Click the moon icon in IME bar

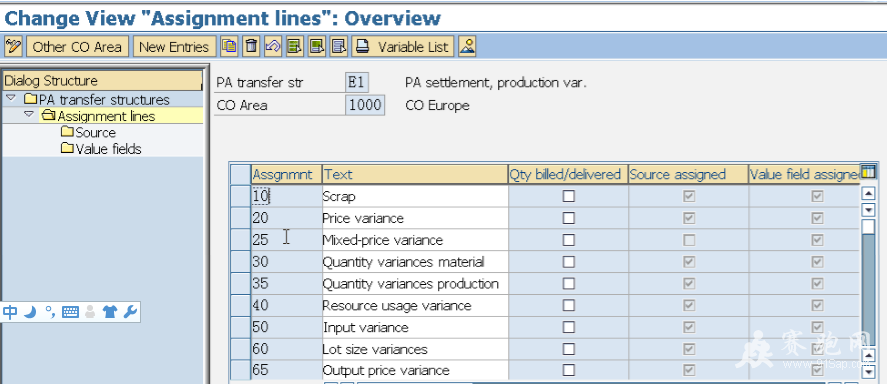30,311
